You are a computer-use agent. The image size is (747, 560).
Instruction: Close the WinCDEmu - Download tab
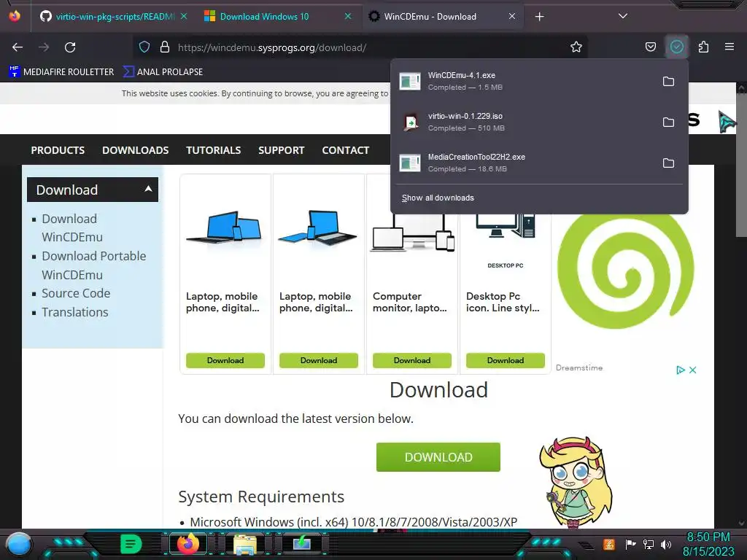[x=512, y=16]
